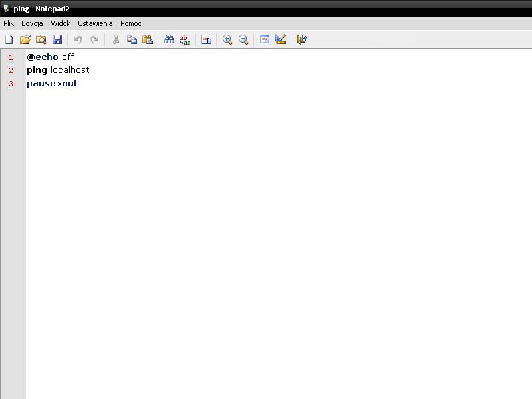Screen dimensions: 532x399
Task: Click the Copy toolbar icon
Action: [132, 39]
